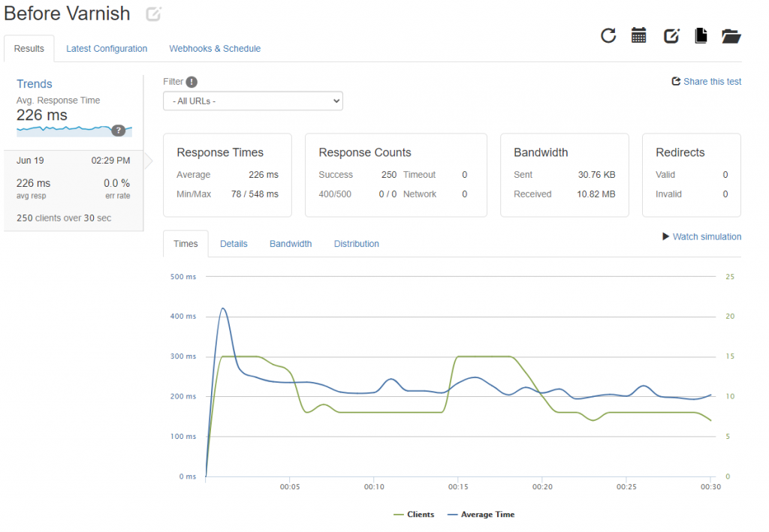Click the Share this test link

(712, 81)
